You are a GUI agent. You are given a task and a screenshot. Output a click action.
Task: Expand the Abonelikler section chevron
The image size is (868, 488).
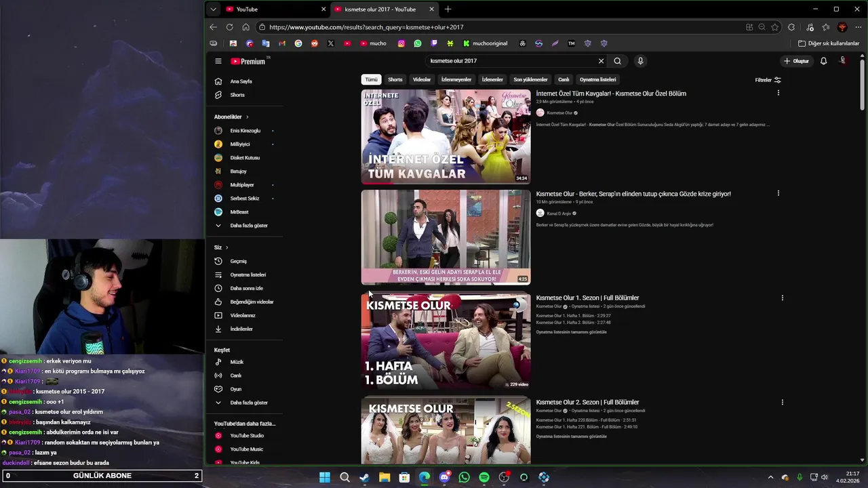[247, 117]
